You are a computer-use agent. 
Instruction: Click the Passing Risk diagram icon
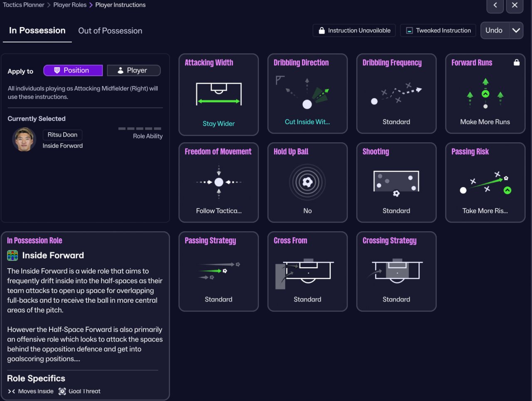tap(485, 183)
